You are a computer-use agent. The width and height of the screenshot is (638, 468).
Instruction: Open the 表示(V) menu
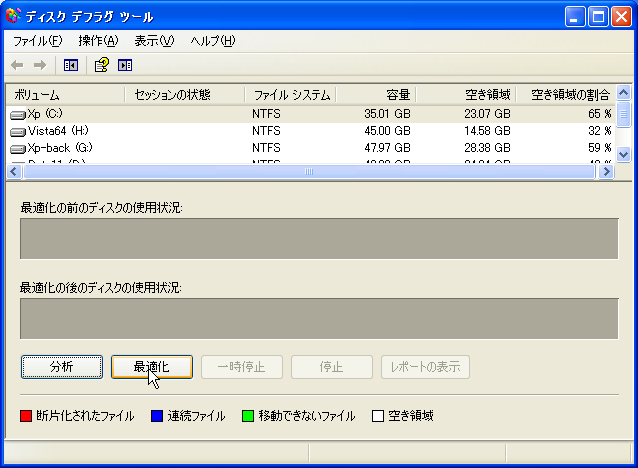(154, 41)
